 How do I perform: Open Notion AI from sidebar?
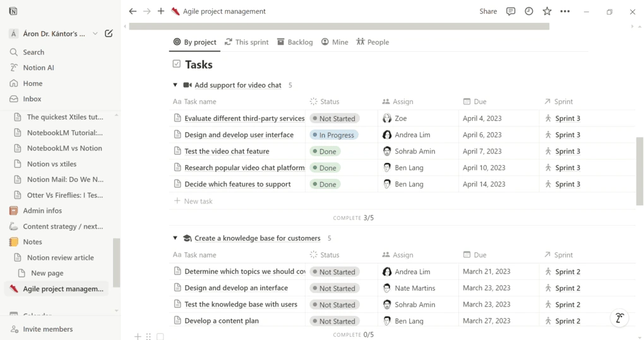(39, 68)
